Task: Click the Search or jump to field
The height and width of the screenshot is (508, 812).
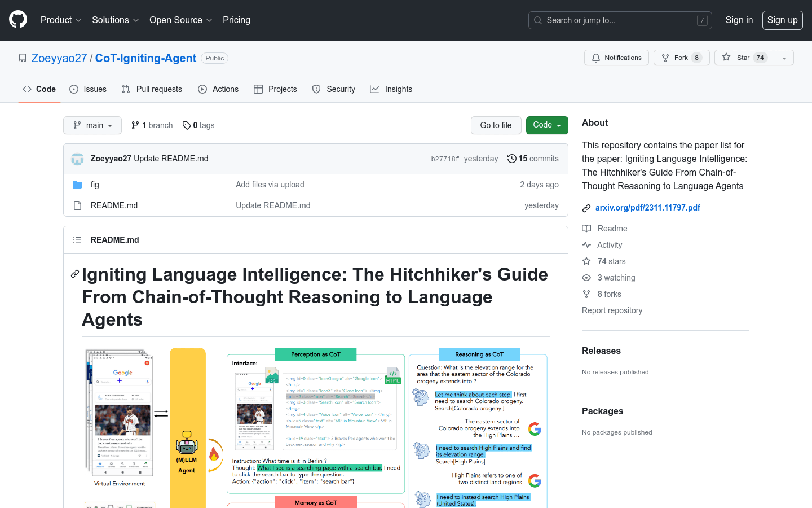Action: pyautogui.click(x=620, y=20)
